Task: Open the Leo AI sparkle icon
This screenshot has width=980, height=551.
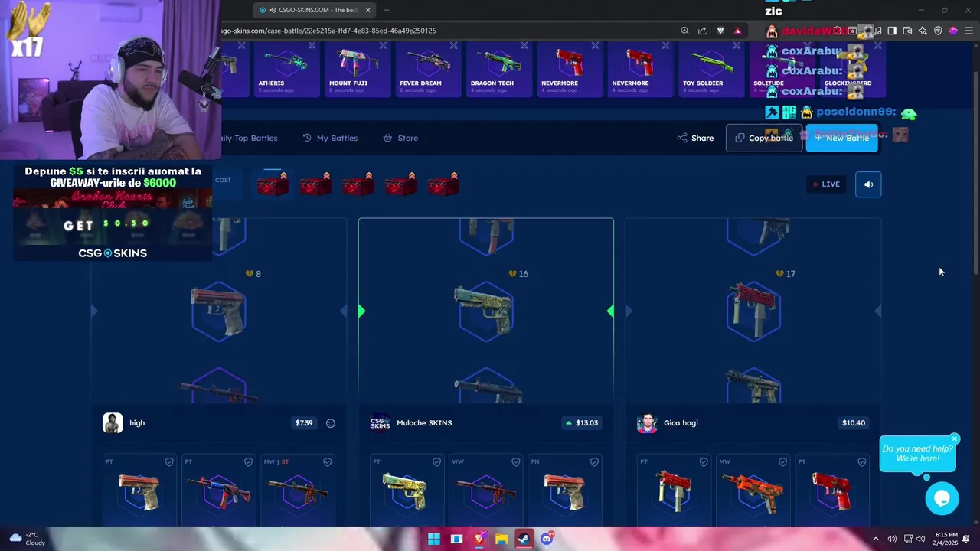Action: point(923,31)
